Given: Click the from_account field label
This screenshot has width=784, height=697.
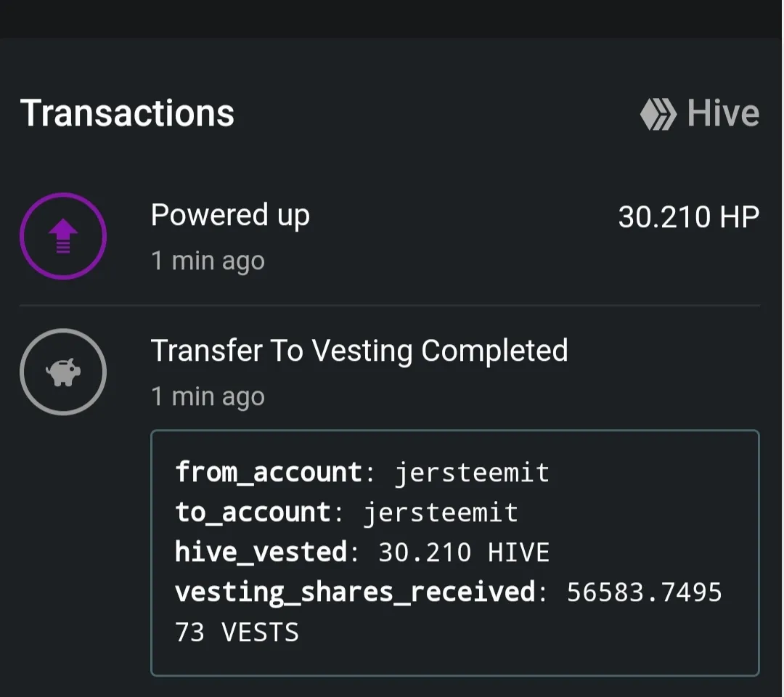Looking at the screenshot, I should 269,473.
